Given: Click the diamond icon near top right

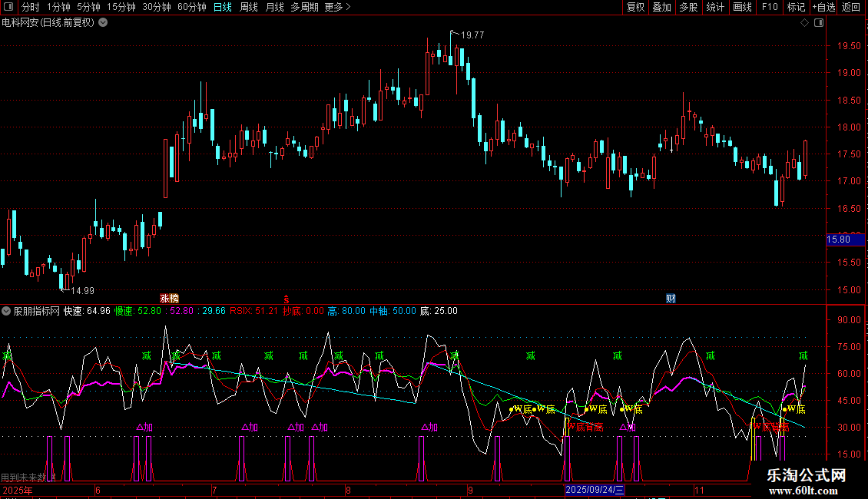Looking at the screenshot, I should pyautogui.click(x=804, y=23).
